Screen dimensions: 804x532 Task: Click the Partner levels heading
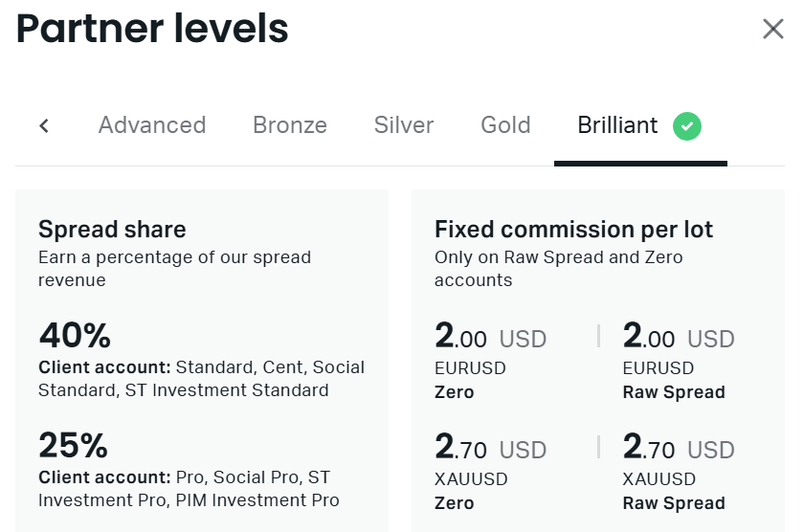152,29
